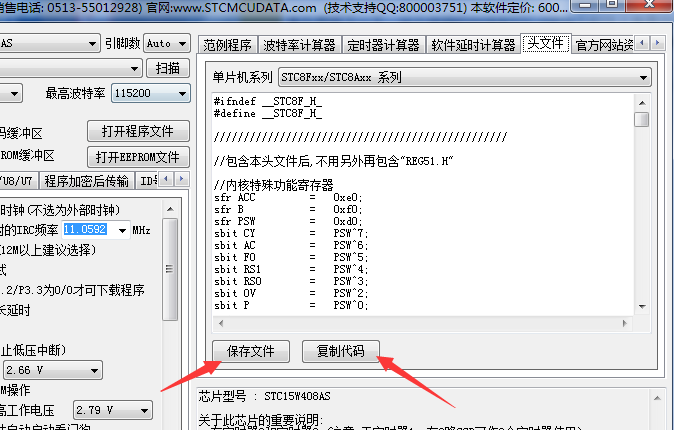The image size is (674, 430).
Task: Click the header code scroll-up arrow
Action: click(x=642, y=102)
